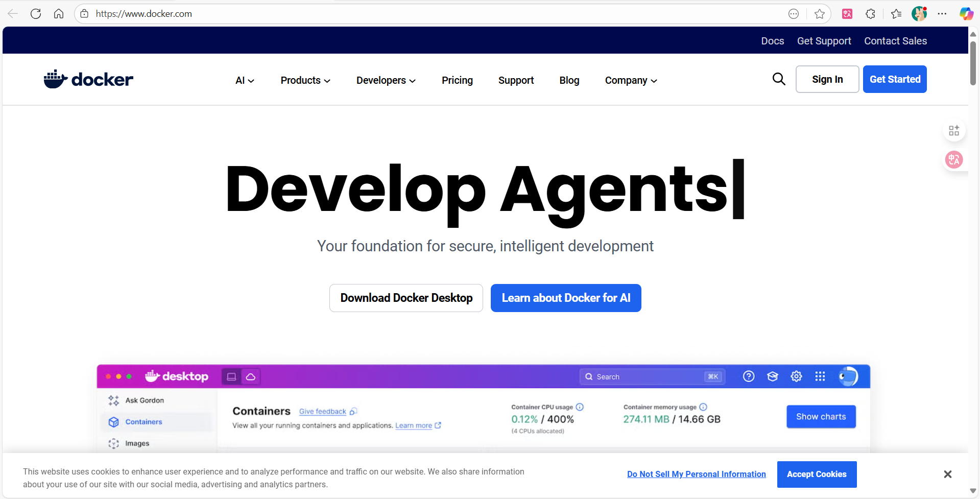The image size is (980, 499).
Task: Click the floating grid plus widget icon
Action: coord(954,131)
